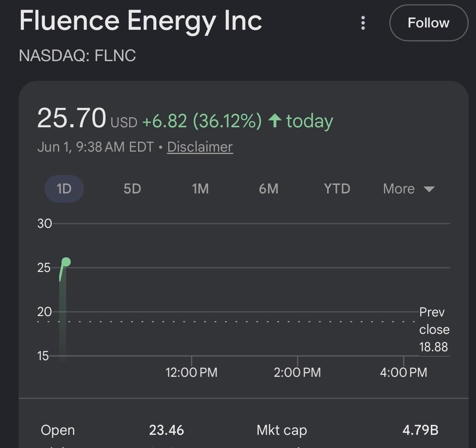Switch to the 5D chart range

(x=132, y=189)
